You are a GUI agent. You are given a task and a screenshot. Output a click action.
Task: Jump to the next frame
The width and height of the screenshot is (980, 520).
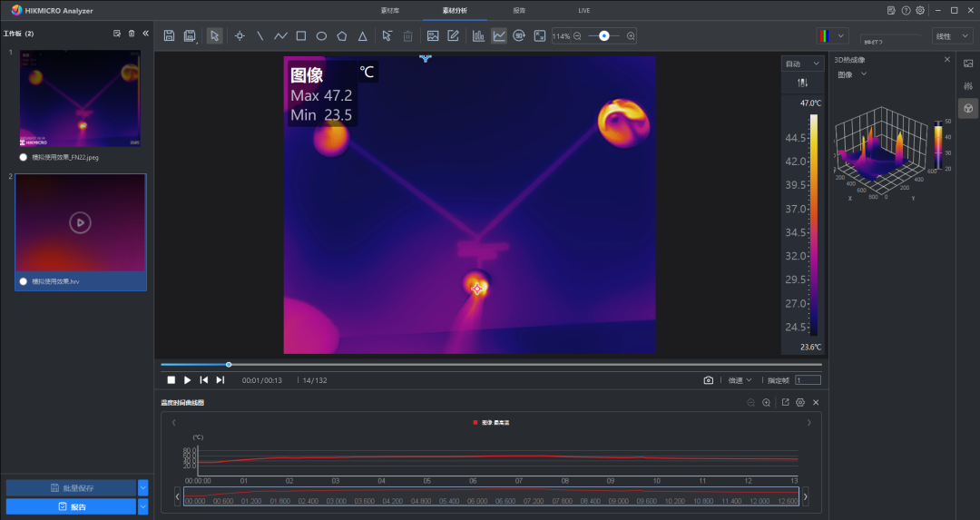(220, 380)
